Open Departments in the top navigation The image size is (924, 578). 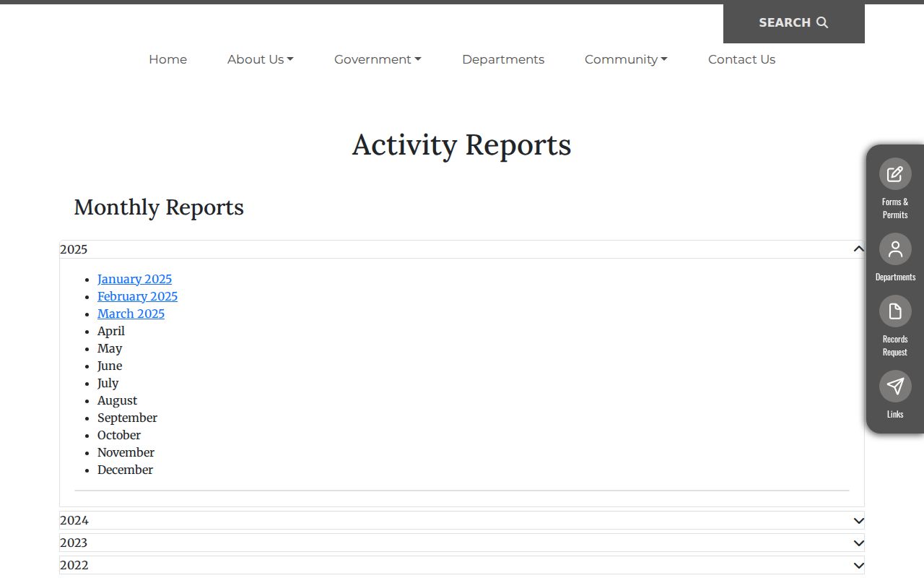click(503, 59)
